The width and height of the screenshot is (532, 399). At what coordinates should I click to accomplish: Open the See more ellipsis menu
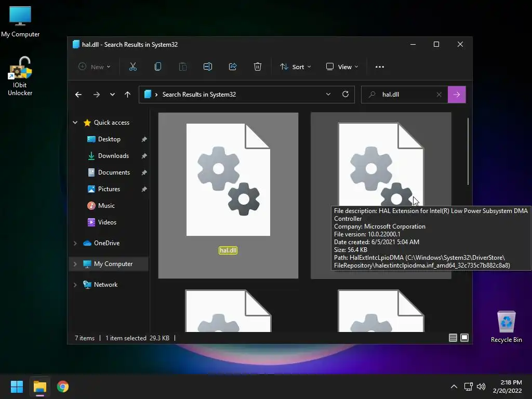(380, 67)
